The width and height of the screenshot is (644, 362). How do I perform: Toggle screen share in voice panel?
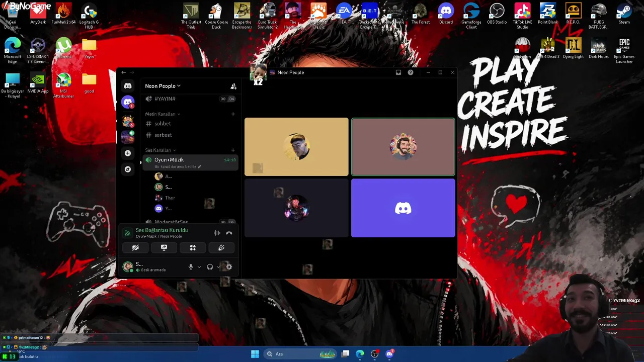coord(164,248)
